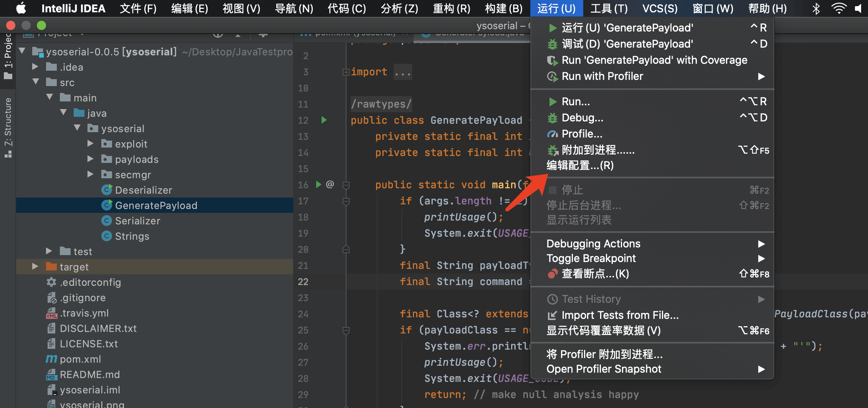868x408 pixels.
Task: Choose Run... from the menu
Action: pyautogui.click(x=652, y=101)
